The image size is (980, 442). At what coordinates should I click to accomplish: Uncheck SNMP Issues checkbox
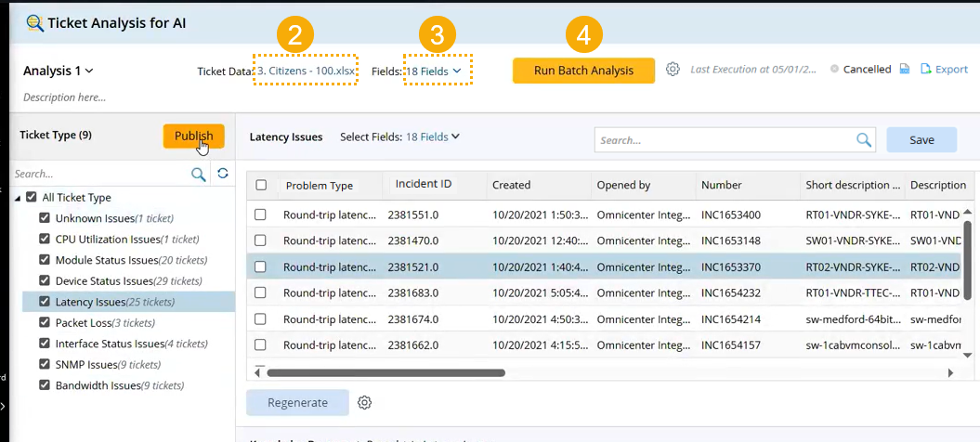click(x=45, y=364)
